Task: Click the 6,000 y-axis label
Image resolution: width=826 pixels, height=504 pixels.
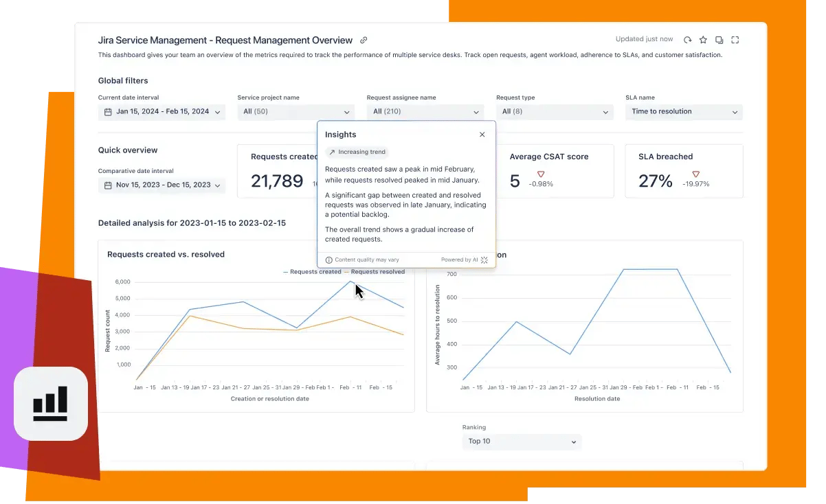Action: tap(122, 282)
